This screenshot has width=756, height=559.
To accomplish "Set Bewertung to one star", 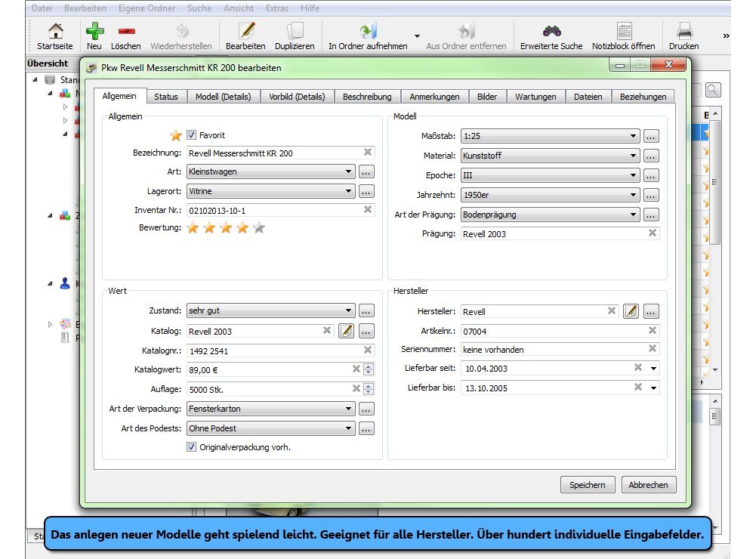I will 193,227.
